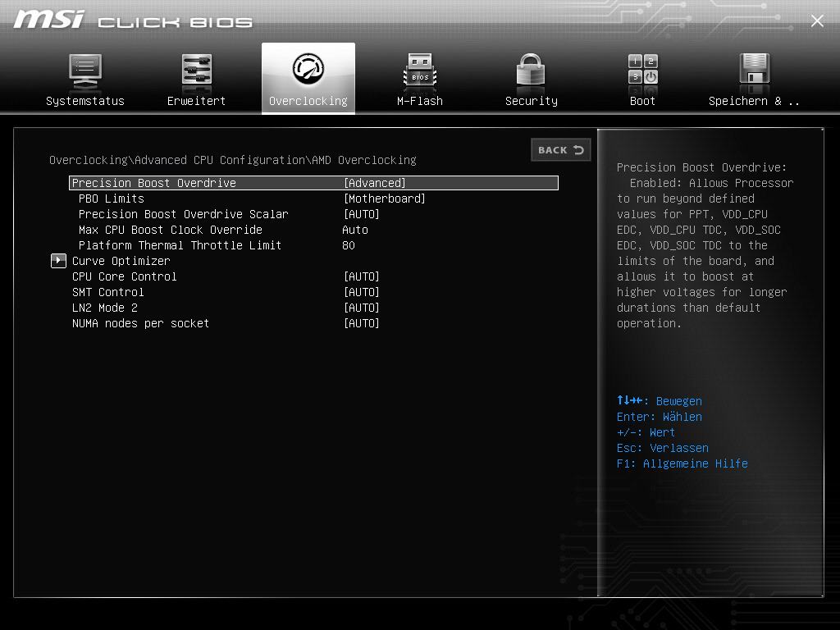Switch to the Erweitert tab label
Image resolution: width=840 pixels, height=630 pixels.
(x=196, y=101)
